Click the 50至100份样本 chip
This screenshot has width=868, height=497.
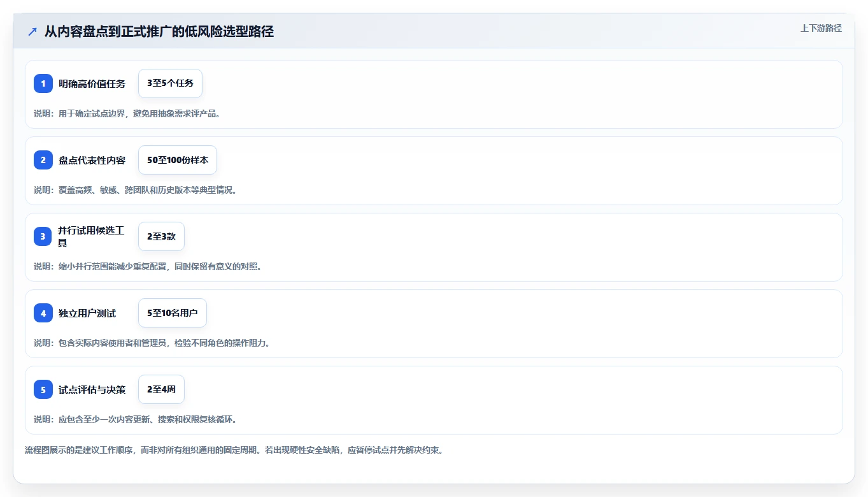(x=178, y=160)
